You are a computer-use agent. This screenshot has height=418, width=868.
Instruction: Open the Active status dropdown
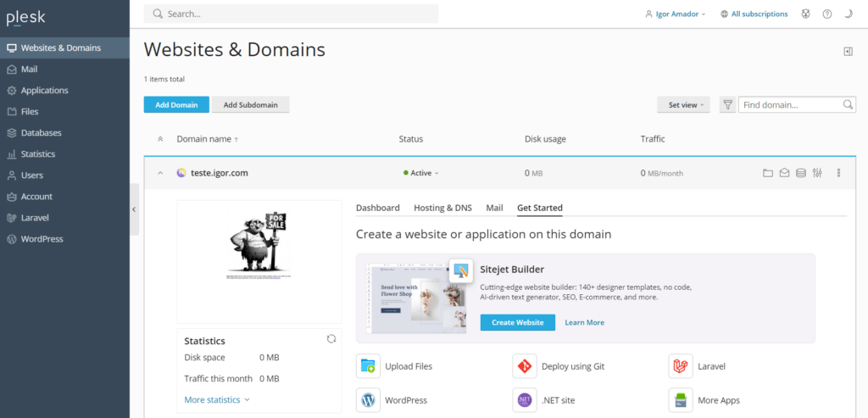click(421, 173)
